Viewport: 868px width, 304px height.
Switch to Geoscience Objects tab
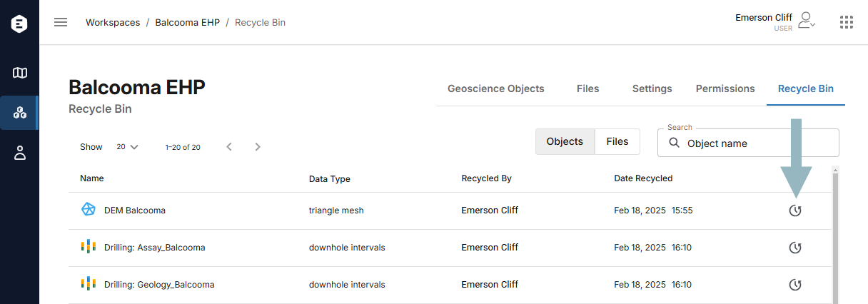[x=496, y=88]
